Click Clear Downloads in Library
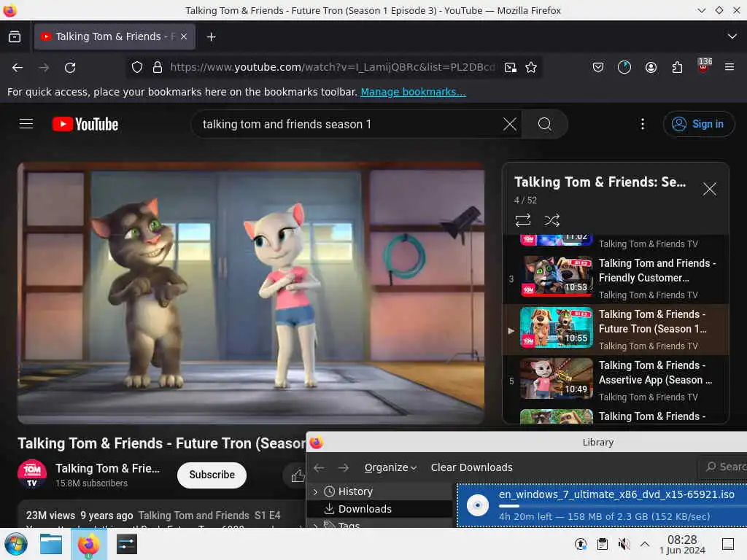The height and width of the screenshot is (560, 747). pyautogui.click(x=472, y=467)
